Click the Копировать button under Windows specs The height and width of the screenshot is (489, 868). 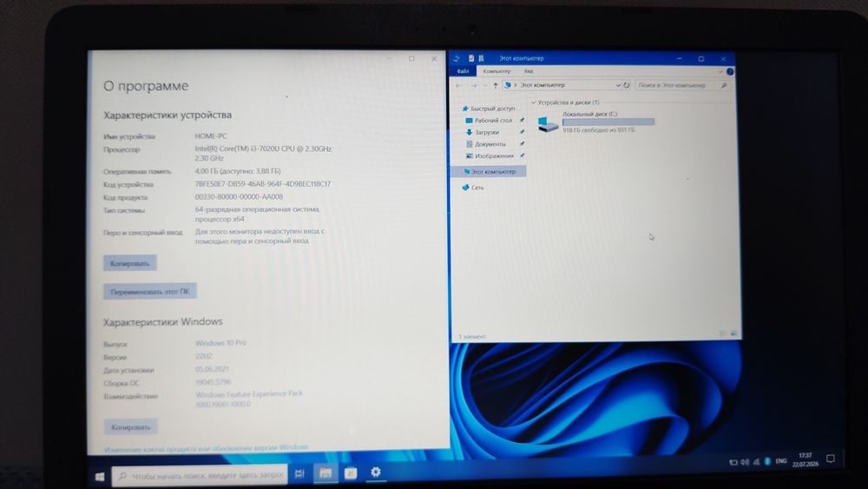131,427
